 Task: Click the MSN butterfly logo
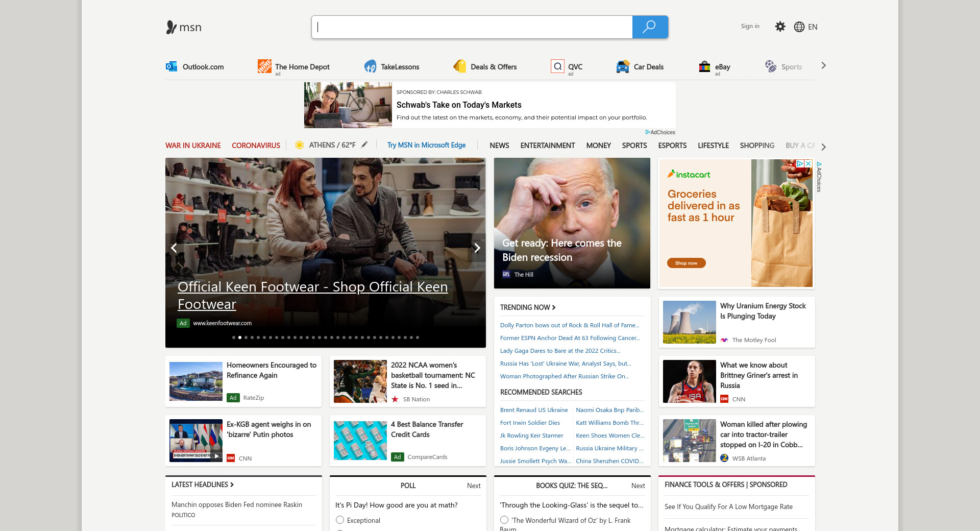pyautogui.click(x=171, y=27)
